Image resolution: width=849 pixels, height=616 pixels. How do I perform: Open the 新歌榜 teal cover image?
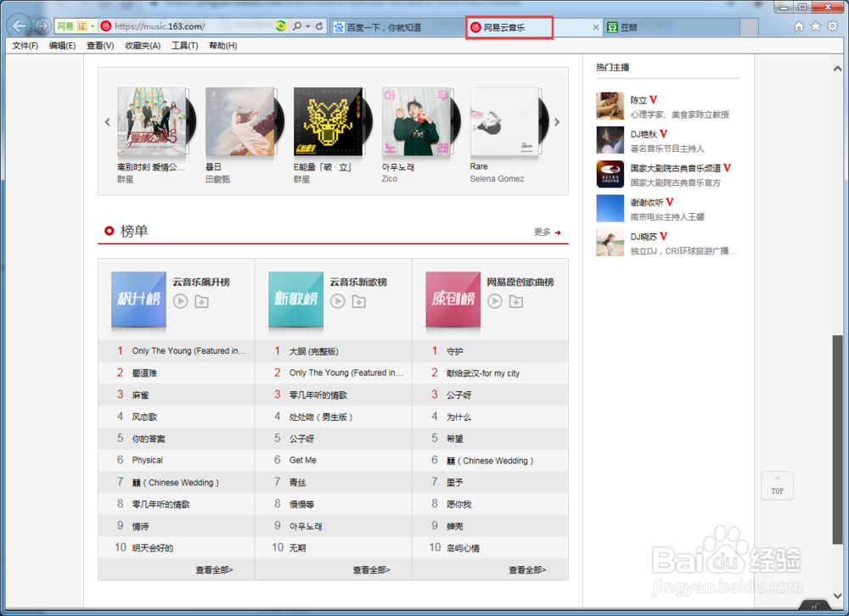point(296,300)
